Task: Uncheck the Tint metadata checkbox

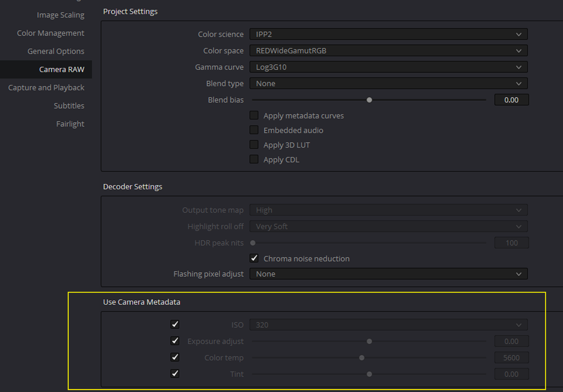Action: pos(175,374)
